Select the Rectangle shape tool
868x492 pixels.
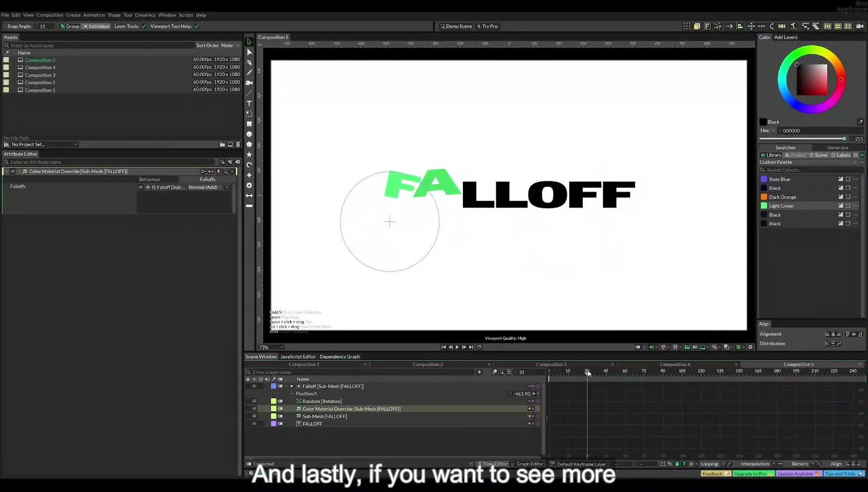pos(249,124)
